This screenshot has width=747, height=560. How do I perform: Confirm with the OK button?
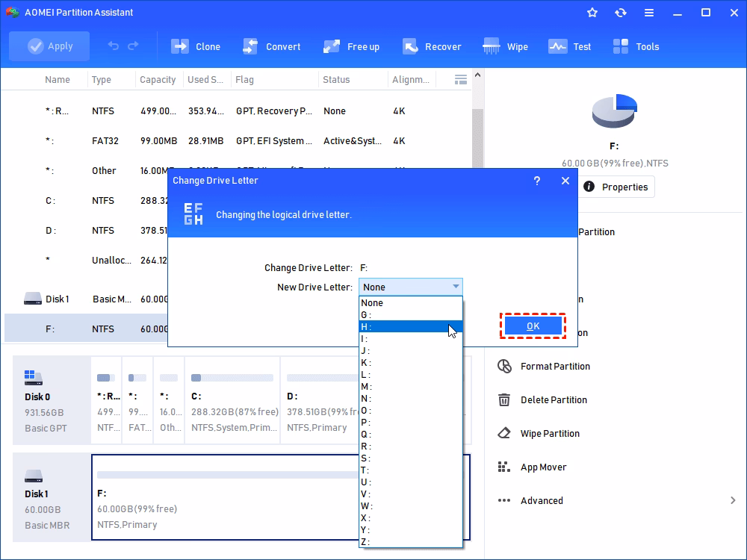[x=533, y=326]
